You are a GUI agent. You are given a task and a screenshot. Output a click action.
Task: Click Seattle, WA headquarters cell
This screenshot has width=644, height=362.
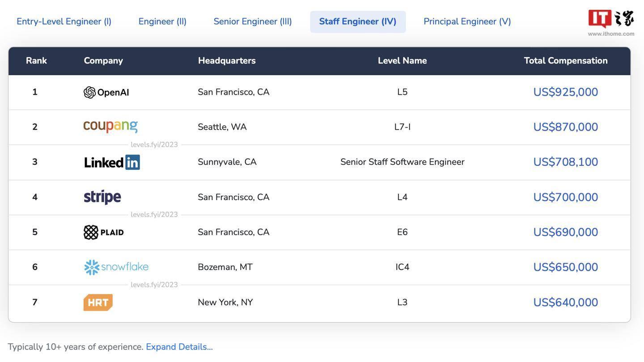tap(222, 127)
